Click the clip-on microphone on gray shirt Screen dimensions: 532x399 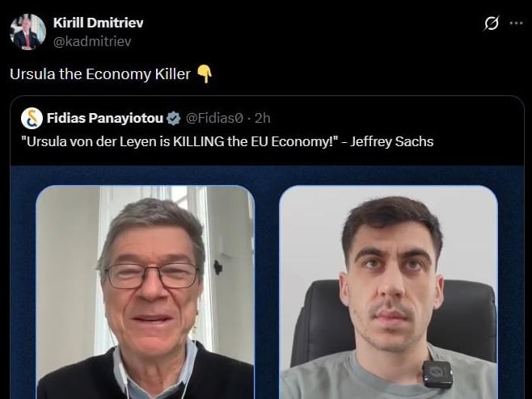point(437,374)
